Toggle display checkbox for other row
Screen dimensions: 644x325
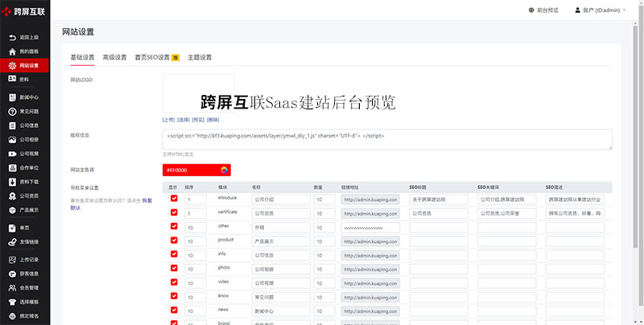click(174, 226)
